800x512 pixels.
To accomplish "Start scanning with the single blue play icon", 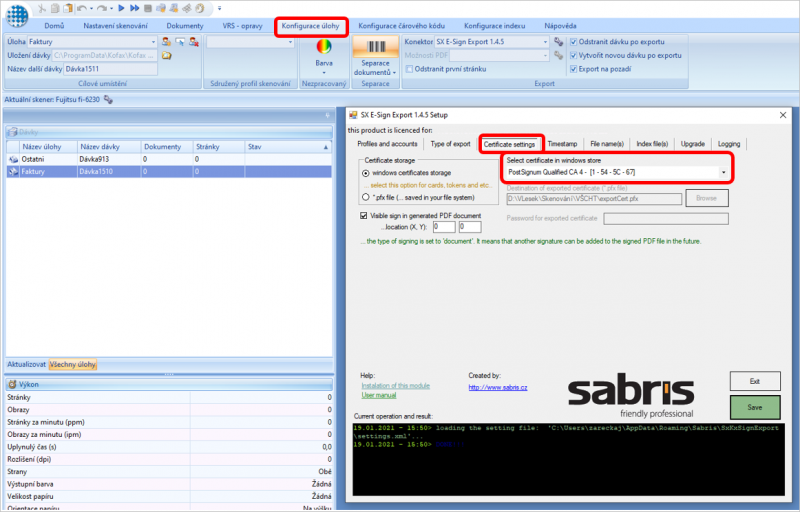I will coord(121,8).
